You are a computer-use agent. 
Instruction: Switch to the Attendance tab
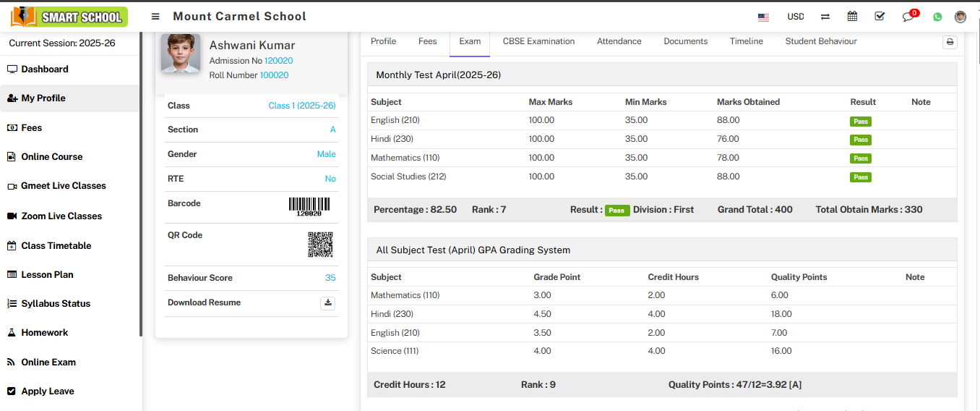point(619,41)
